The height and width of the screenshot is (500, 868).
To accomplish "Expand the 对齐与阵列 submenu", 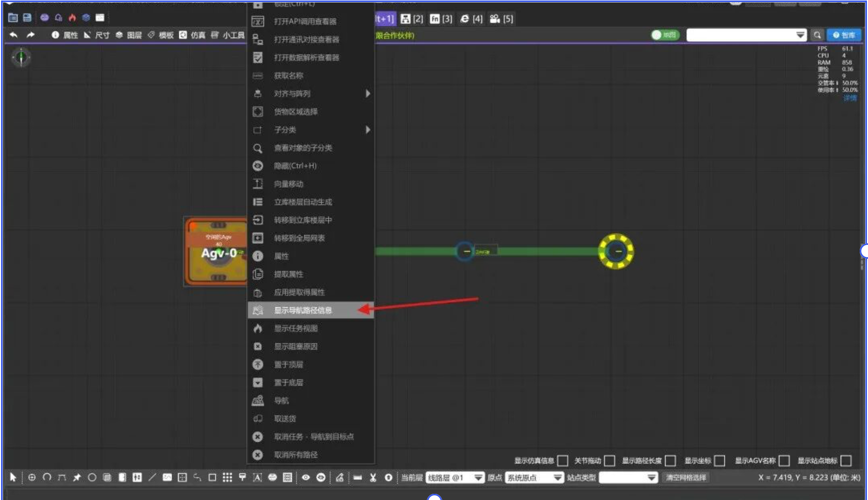I will pos(311,94).
